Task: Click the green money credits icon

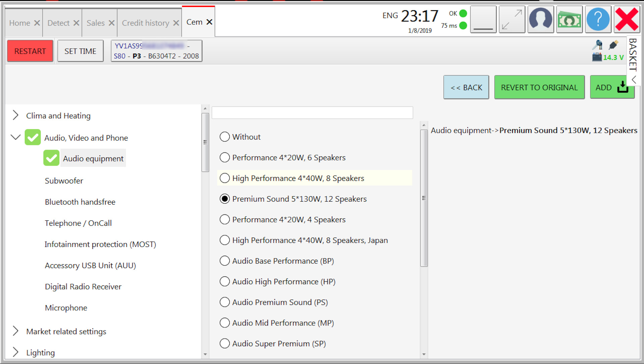Action: tap(569, 19)
